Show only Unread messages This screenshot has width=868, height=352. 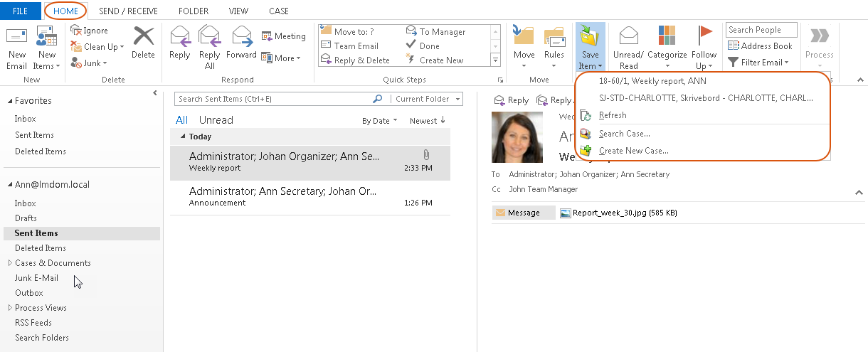pyautogui.click(x=216, y=120)
